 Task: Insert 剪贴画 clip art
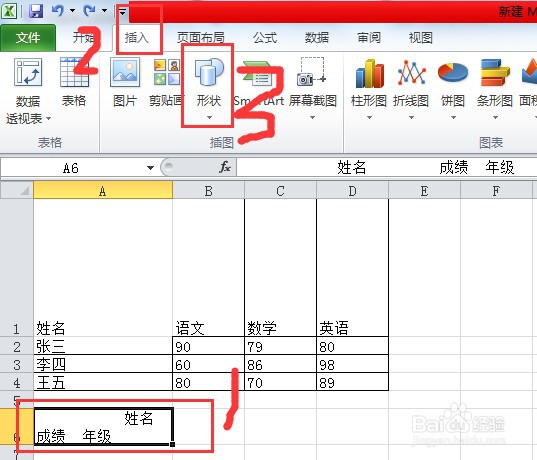pos(166,82)
